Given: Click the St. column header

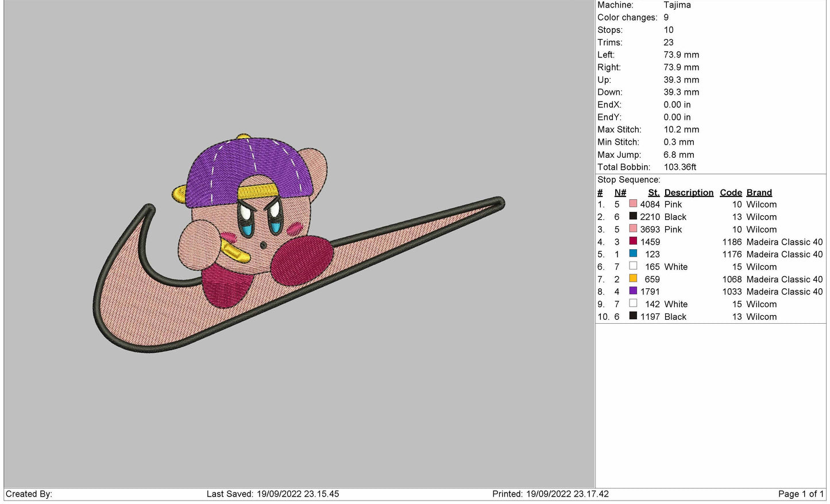Looking at the screenshot, I should [653, 193].
